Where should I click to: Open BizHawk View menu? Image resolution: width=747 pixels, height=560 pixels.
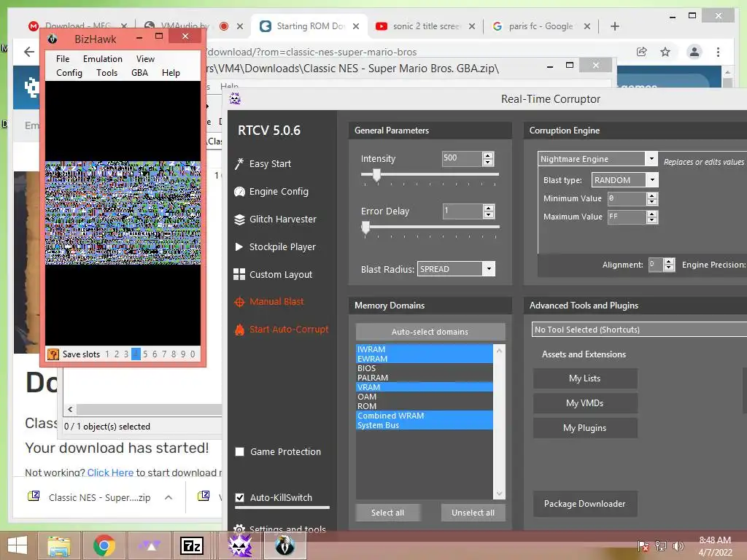pyautogui.click(x=145, y=58)
